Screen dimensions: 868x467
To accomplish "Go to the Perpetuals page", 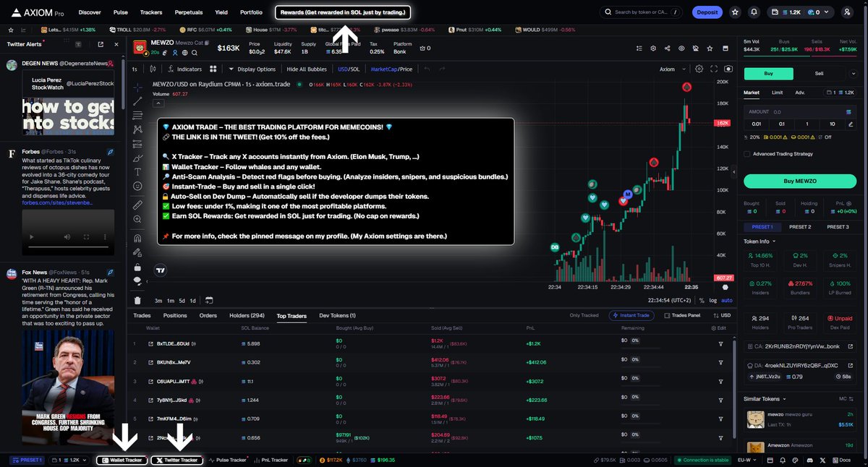I will tap(189, 12).
